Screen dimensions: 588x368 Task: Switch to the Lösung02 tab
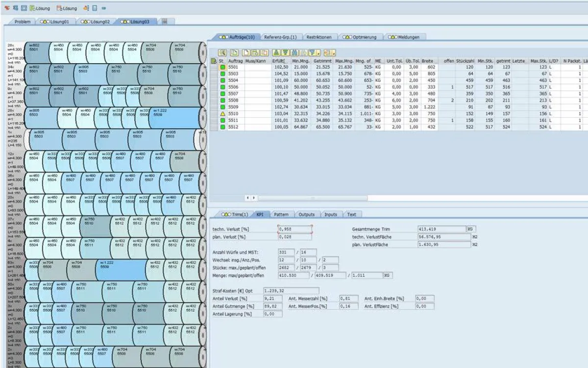pos(97,22)
